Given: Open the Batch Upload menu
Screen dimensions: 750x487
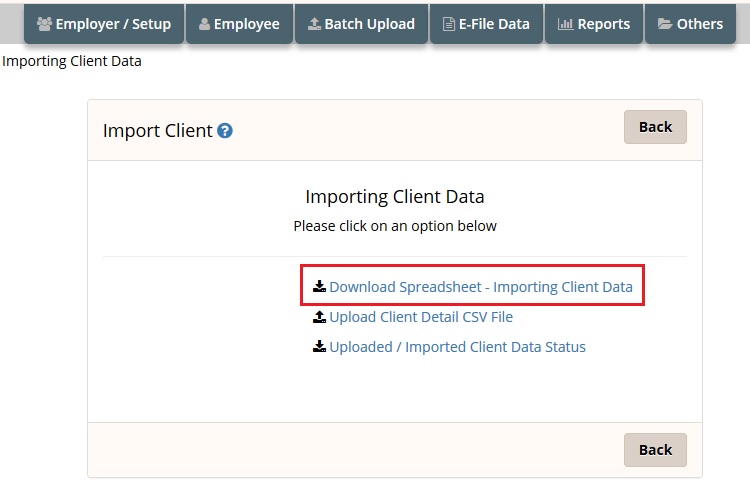Looking at the screenshot, I should tap(362, 24).
